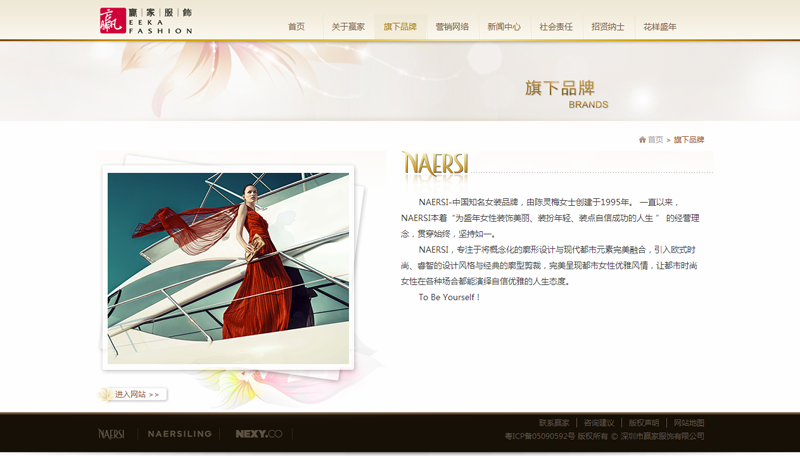Open the 花样盛年 navigation item
Viewport: 800px width, 456px height.
tap(660, 27)
